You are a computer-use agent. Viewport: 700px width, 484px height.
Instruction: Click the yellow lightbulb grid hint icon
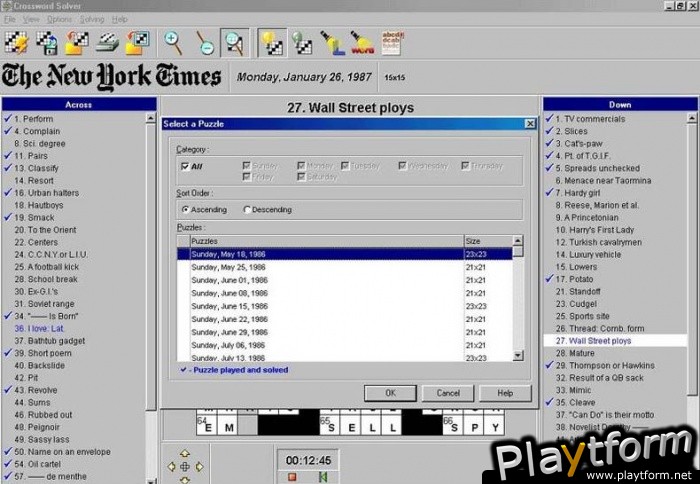pyautogui.click(x=272, y=42)
